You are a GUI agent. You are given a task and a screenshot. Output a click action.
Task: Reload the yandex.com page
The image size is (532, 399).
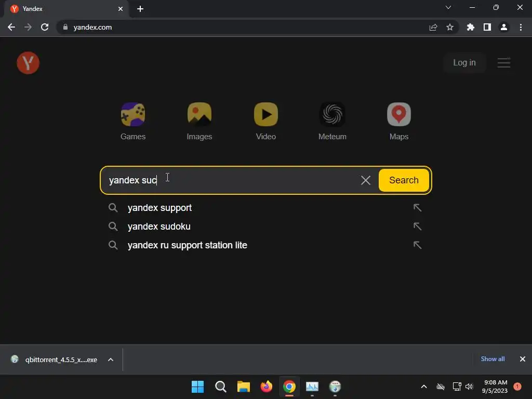pos(45,27)
